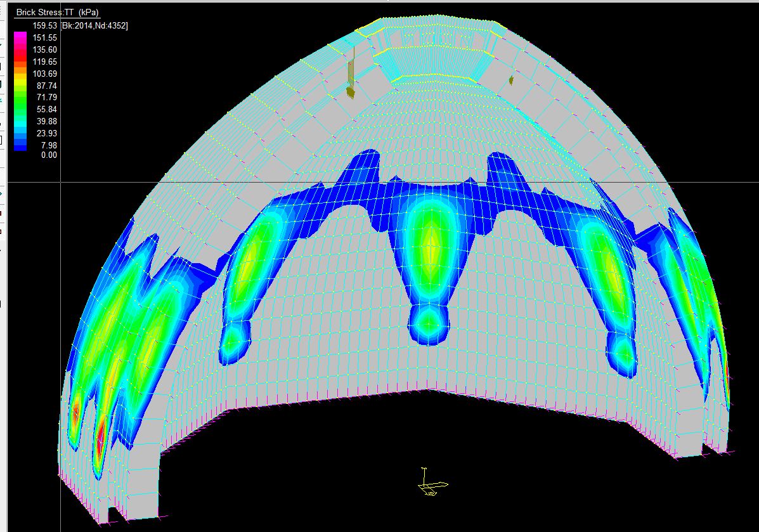Select the olive load arrow near the crown
Image resolution: width=759 pixels, height=532 pixels.
[x=350, y=79]
